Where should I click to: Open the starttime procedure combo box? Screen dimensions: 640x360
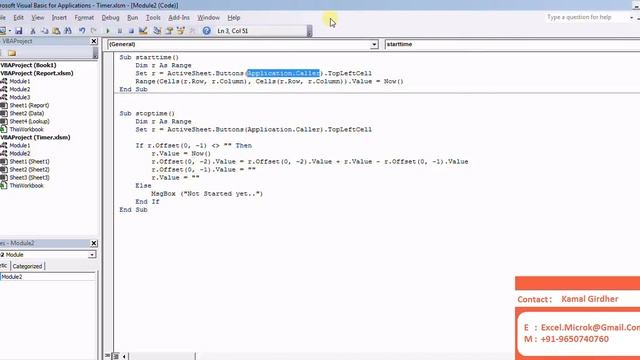point(512,44)
